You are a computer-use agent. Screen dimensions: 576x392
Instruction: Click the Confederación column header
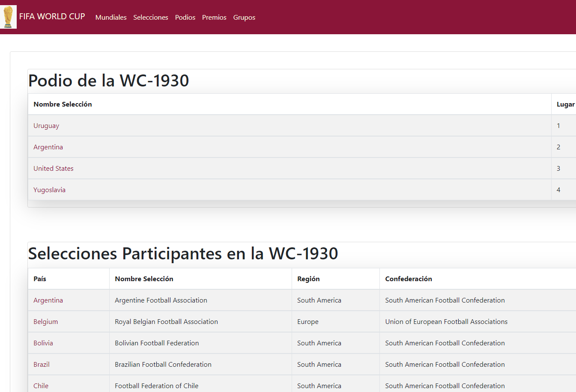click(x=408, y=279)
